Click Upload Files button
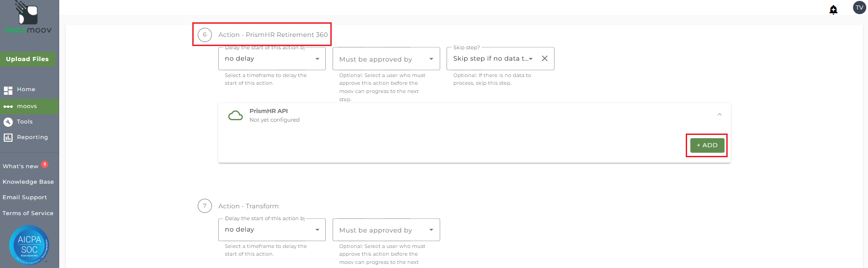 click(x=27, y=59)
